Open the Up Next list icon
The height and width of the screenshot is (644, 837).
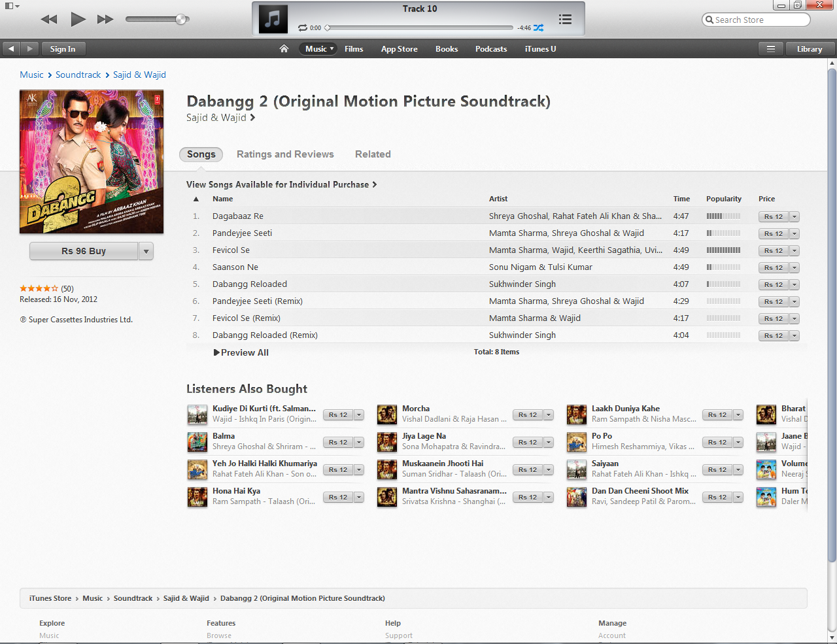[565, 20]
